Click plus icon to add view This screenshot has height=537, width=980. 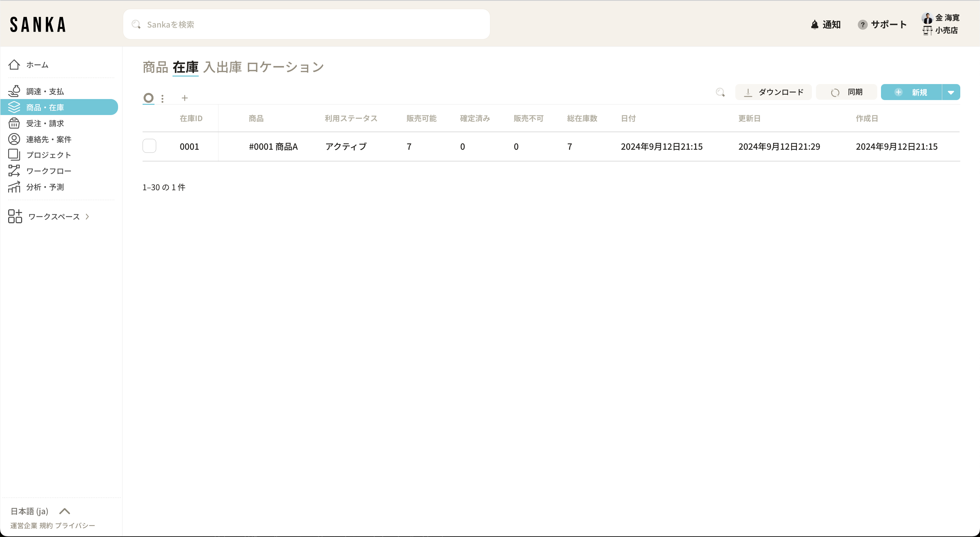point(184,98)
